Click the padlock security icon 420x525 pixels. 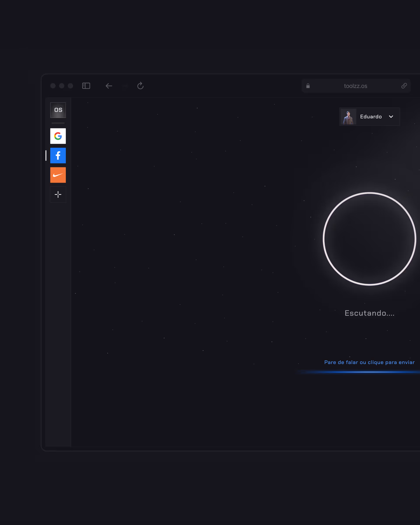[308, 86]
